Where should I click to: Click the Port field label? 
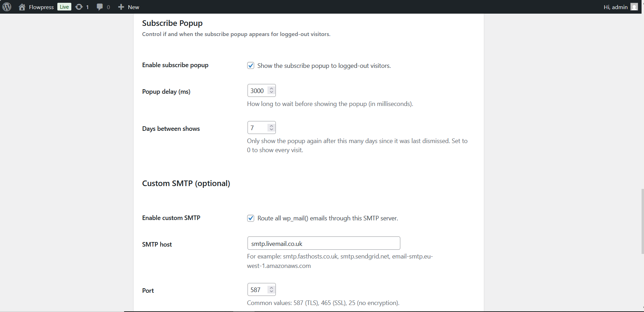coord(148,291)
